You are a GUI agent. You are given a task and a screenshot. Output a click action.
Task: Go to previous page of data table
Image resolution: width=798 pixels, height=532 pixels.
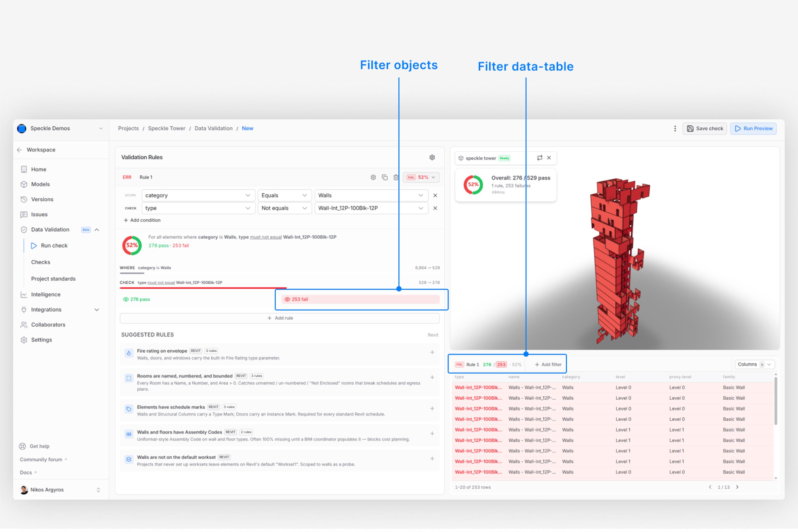pyautogui.click(x=710, y=487)
